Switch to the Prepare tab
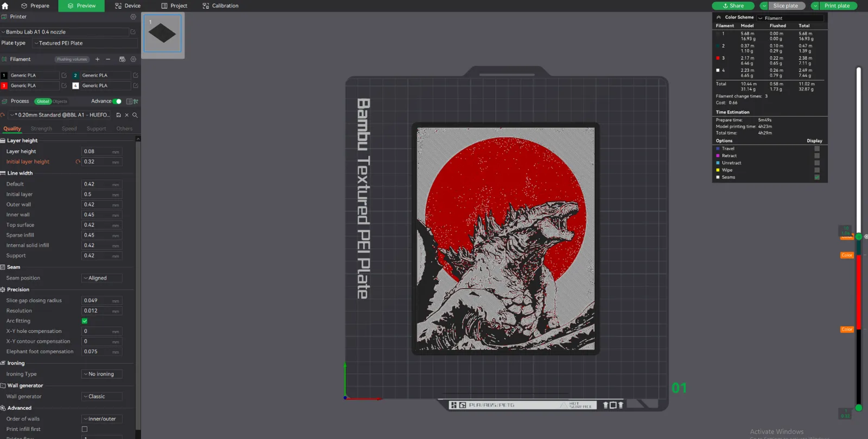Screen dimensions: 868x439 [x=35, y=6]
